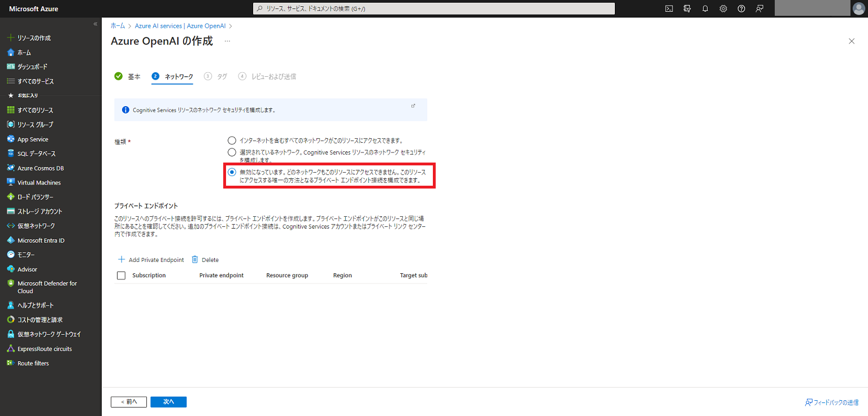Select the 無効になっています radio option

[x=232, y=172]
